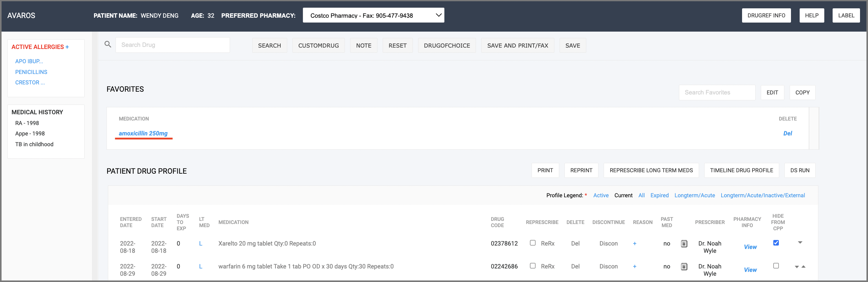The image size is (868, 282).
Task: Open DRUGOFCHOICE
Action: [x=447, y=45]
